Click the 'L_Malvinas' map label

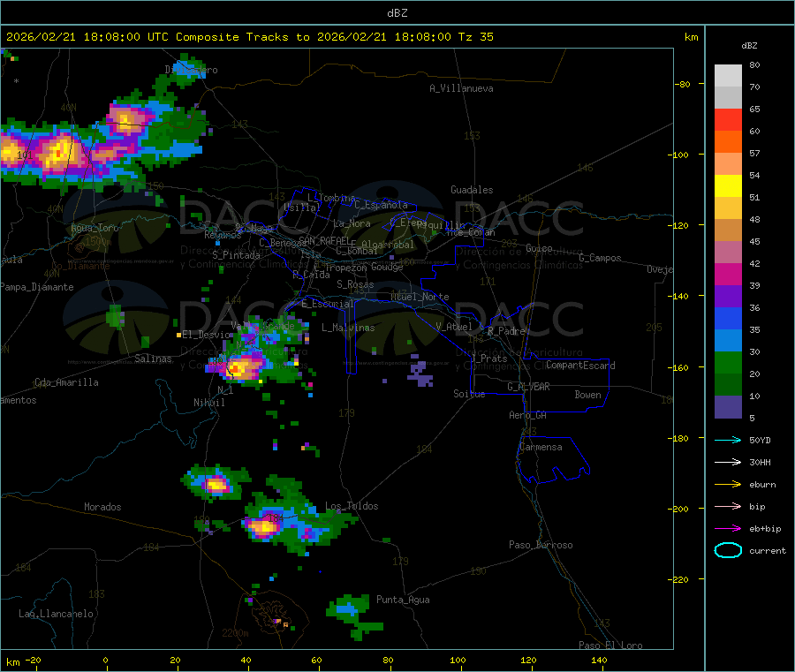[x=348, y=328]
